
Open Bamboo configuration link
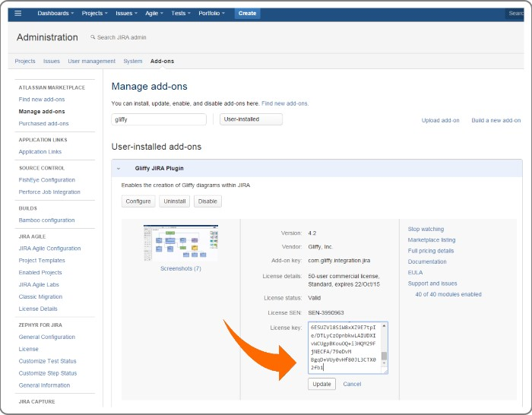(x=47, y=220)
